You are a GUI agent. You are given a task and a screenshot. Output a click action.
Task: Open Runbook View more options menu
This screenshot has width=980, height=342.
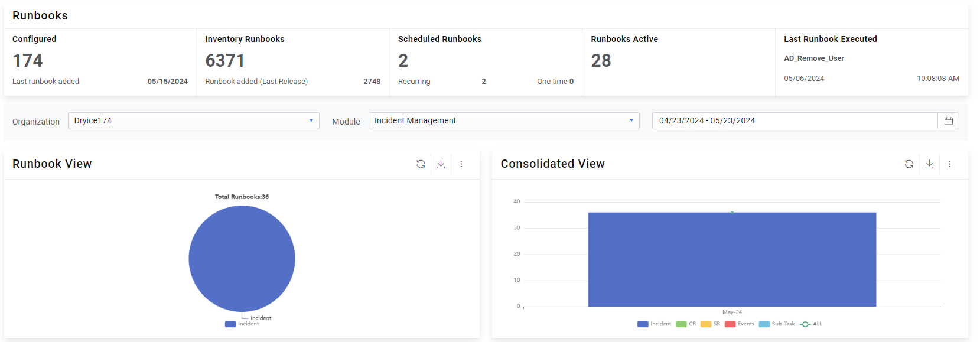[461, 164]
